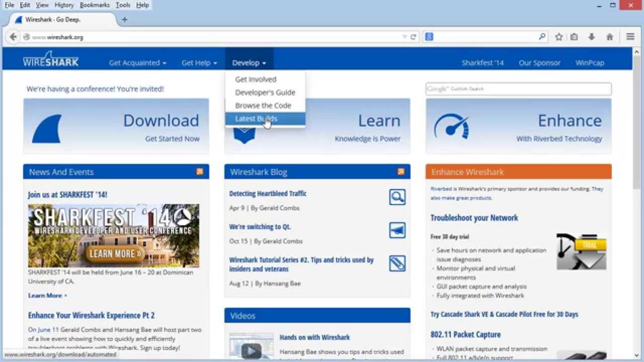644x362 pixels.
Task: Click the site identity globe icon
Action: (26, 37)
